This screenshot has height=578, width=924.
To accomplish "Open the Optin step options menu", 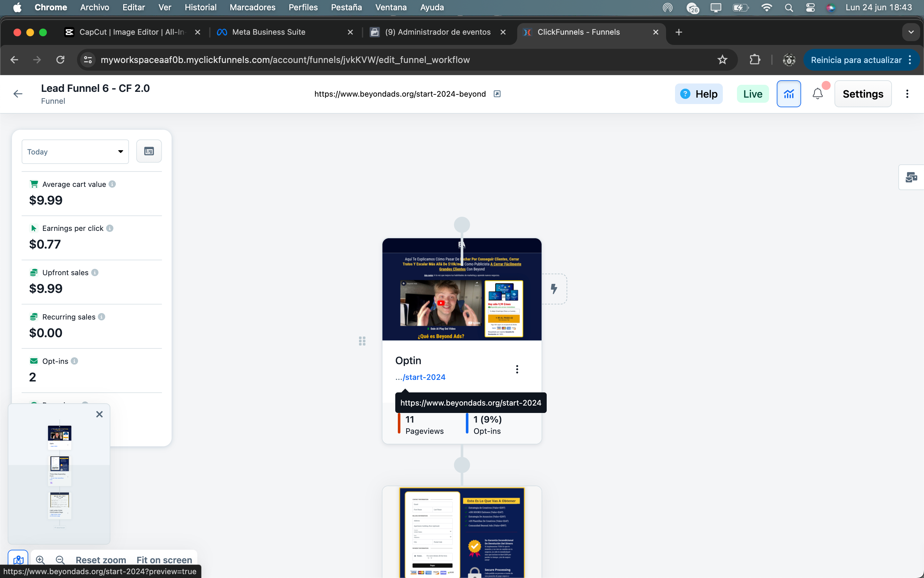I will tap(517, 369).
